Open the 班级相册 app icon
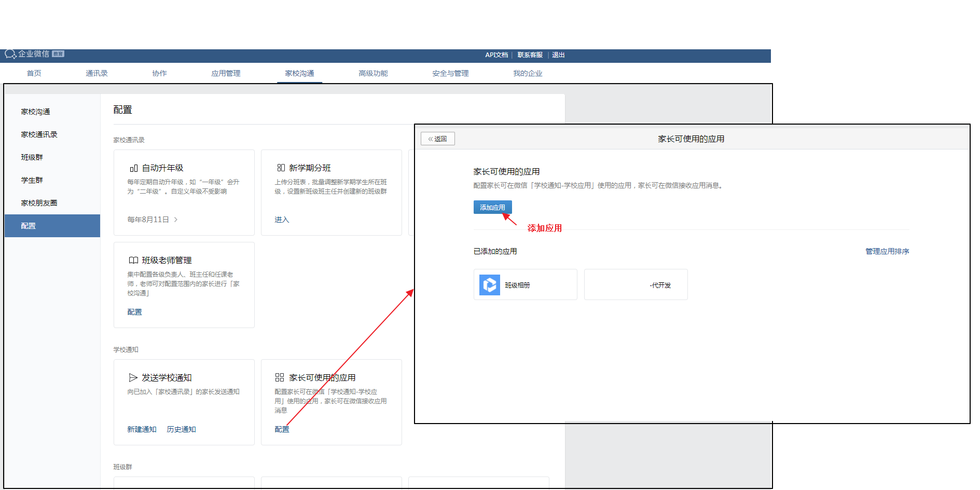980x490 pixels. 489,285
